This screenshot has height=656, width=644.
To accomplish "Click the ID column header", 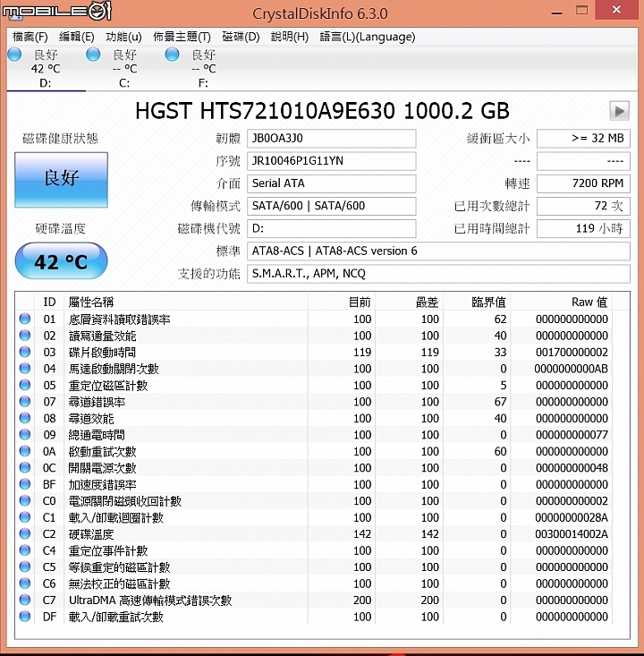I will click(49, 302).
